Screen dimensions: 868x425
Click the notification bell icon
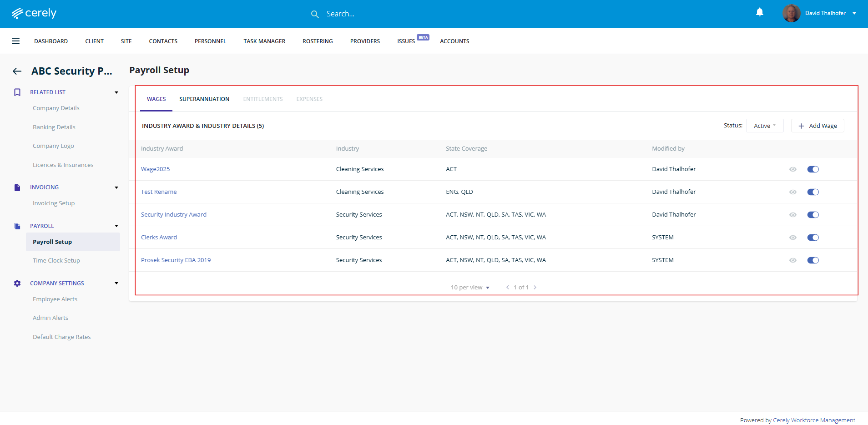759,12
